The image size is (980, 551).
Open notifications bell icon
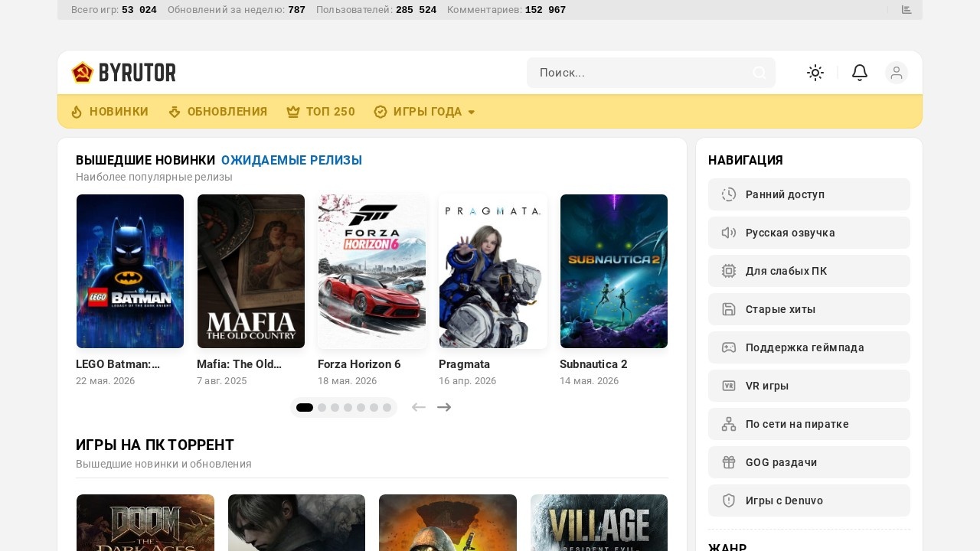pyautogui.click(x=860, y=73)
